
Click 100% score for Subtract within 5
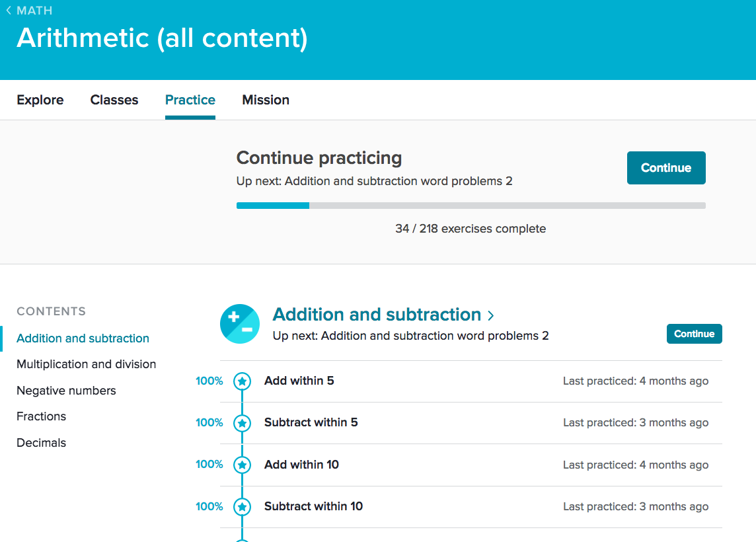tap(209, 422)
